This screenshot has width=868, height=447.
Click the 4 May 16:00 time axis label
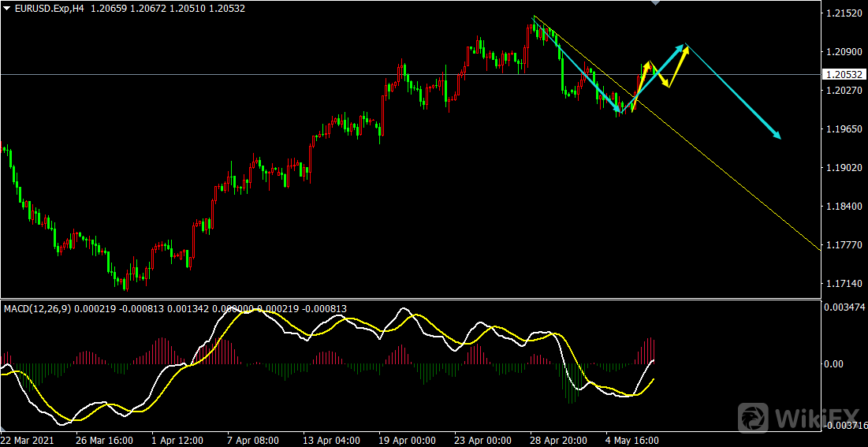(x=632, y=440)
